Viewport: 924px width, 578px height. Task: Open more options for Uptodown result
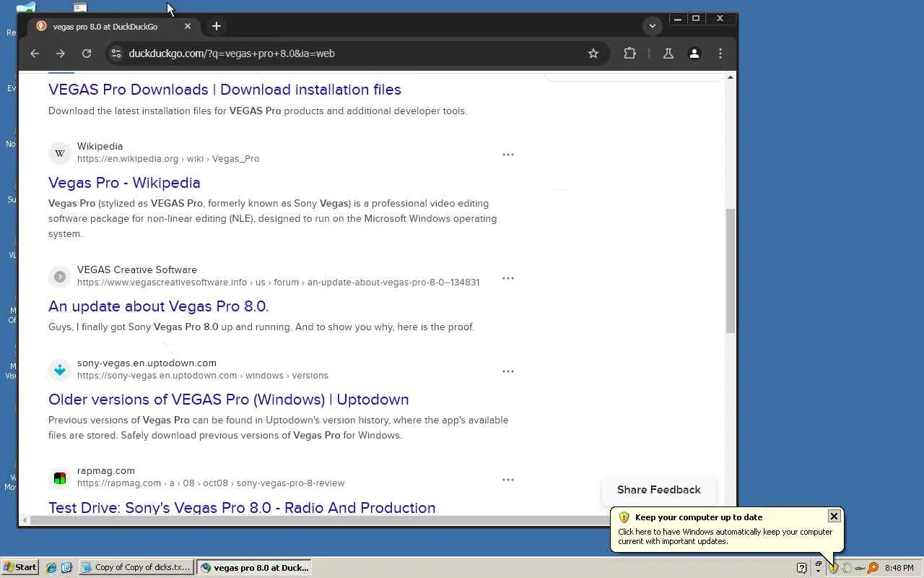pyautogui.click(x=508, y=371)
